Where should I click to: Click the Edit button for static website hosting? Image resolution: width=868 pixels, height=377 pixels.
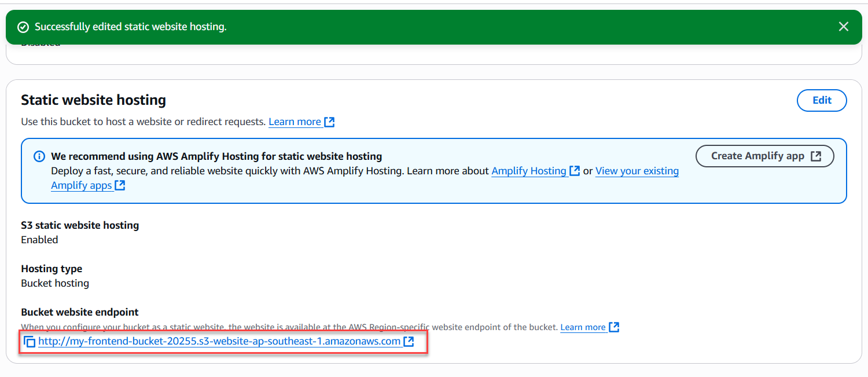[822, 100]
